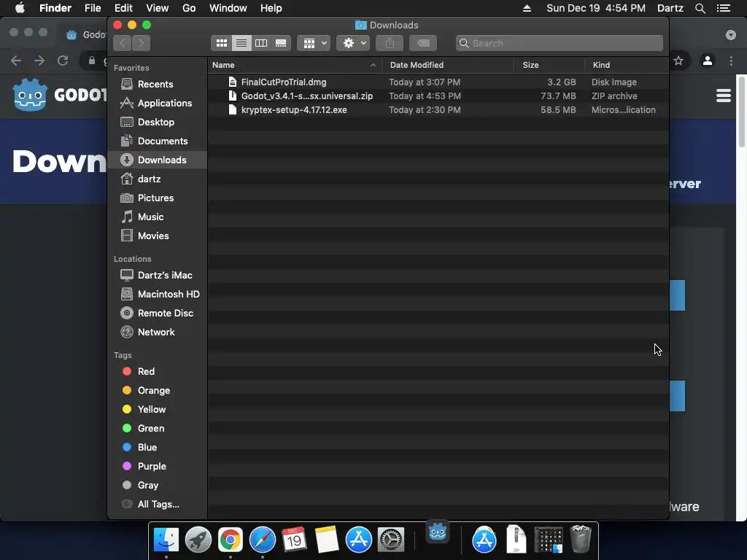Go forward in Finder history
Screen dimensions: 747x560
[x=141, y=43]
